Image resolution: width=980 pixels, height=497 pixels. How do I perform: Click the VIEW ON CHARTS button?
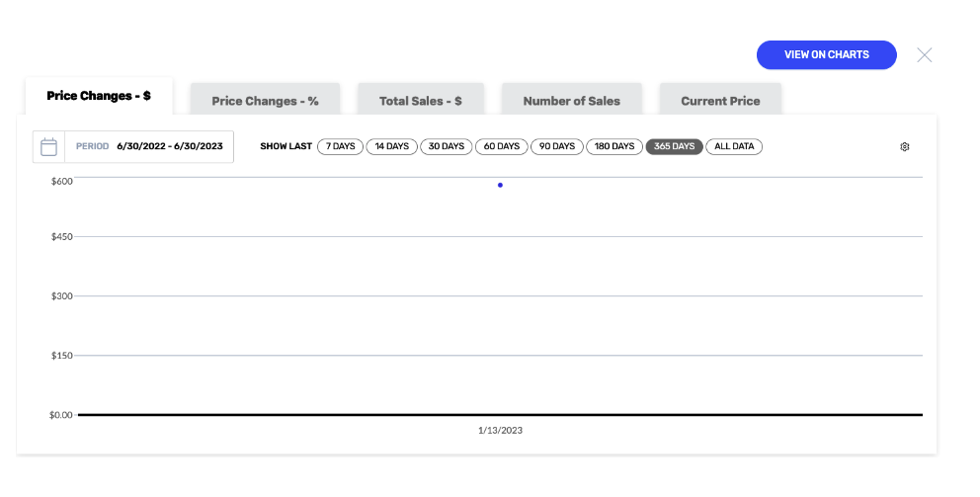pyautogui.click(x=826, y=55)
